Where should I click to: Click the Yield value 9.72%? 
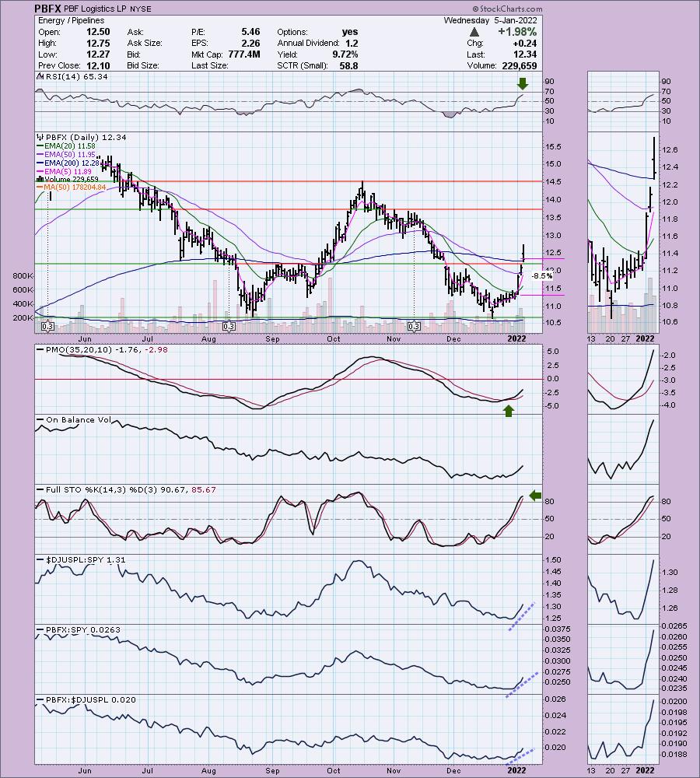tap(345, 54)
